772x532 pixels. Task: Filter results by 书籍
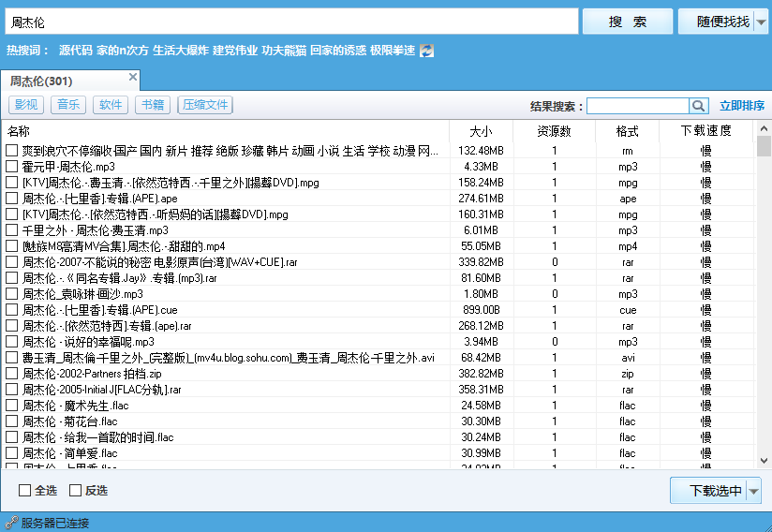(x=153, y=105)
